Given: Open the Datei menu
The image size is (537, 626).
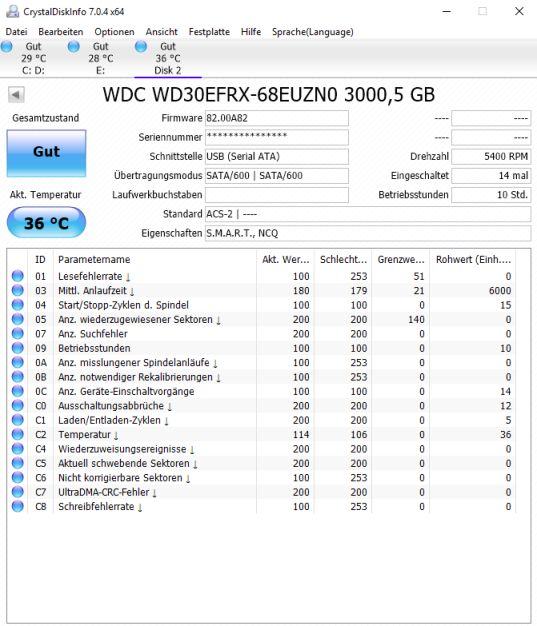Looking at the screenshot, I should [16, 32].
